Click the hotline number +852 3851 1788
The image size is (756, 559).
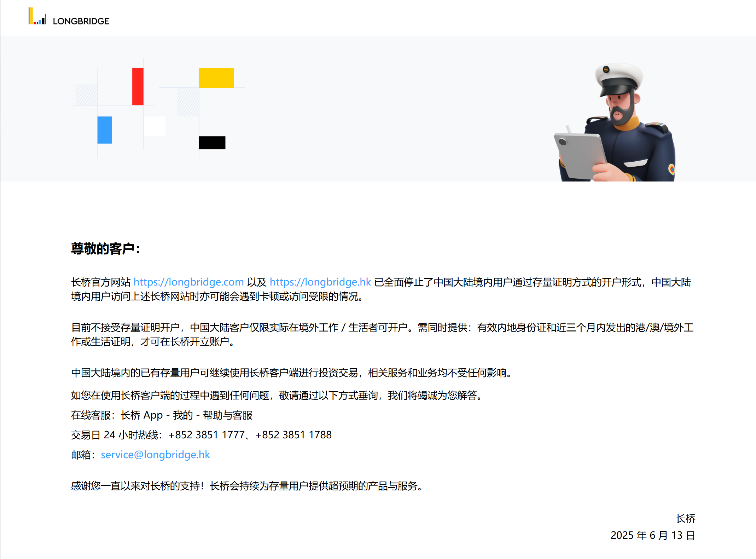[293, 435]
